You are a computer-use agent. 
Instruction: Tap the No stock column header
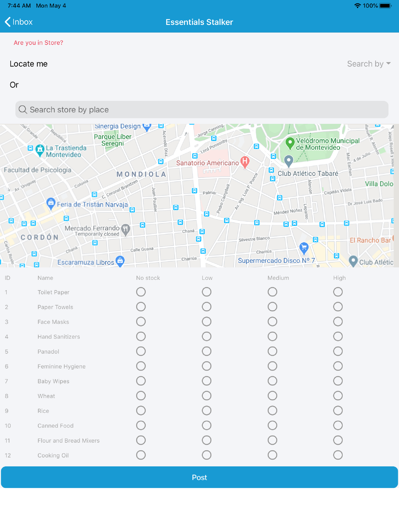[x=148, y=278]
